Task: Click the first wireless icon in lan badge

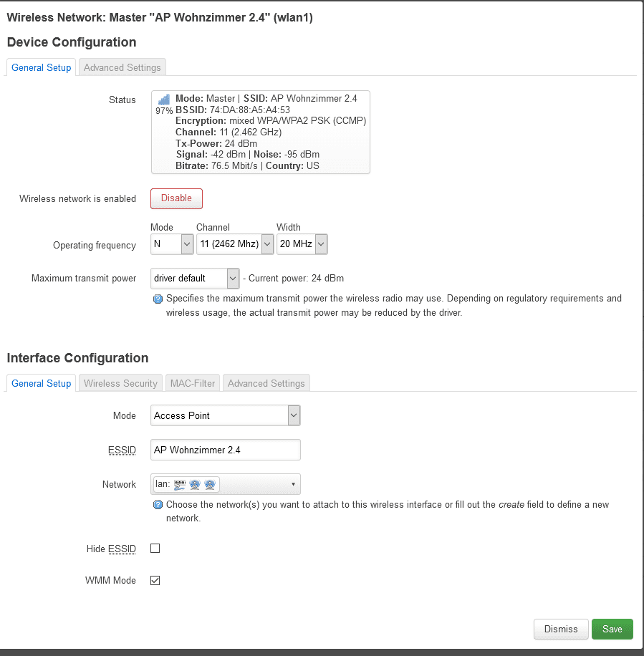Action: tap(195, 485)
